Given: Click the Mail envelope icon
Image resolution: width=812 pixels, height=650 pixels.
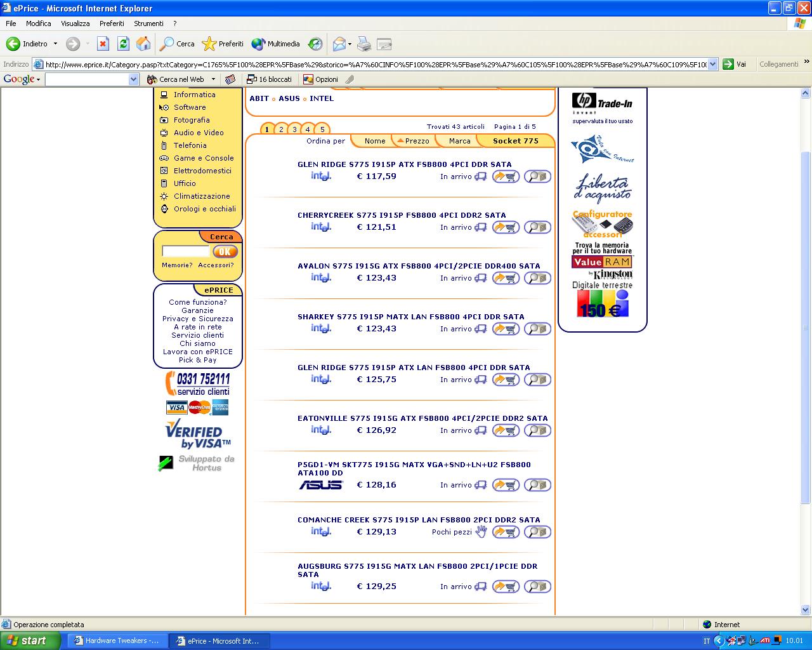Looking at the screenshot, I should point(339,44).
